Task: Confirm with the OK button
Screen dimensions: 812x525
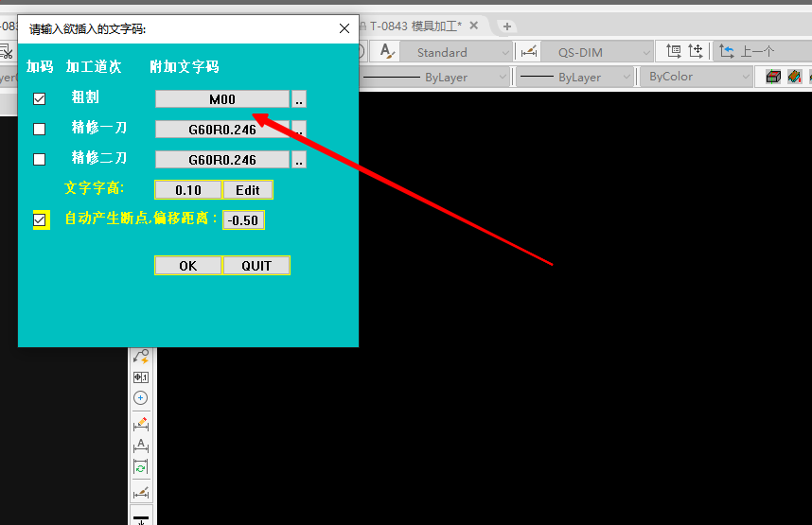Action: [188, 266]
